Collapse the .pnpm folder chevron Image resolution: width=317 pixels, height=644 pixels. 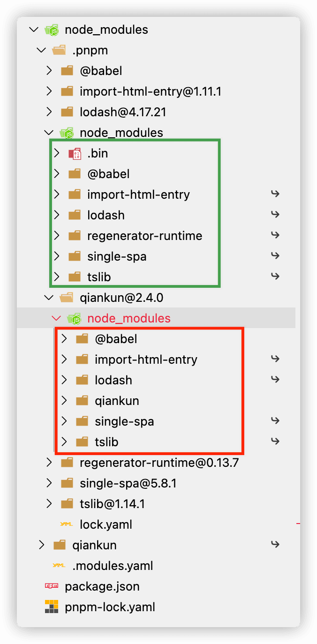click(42, 50)
